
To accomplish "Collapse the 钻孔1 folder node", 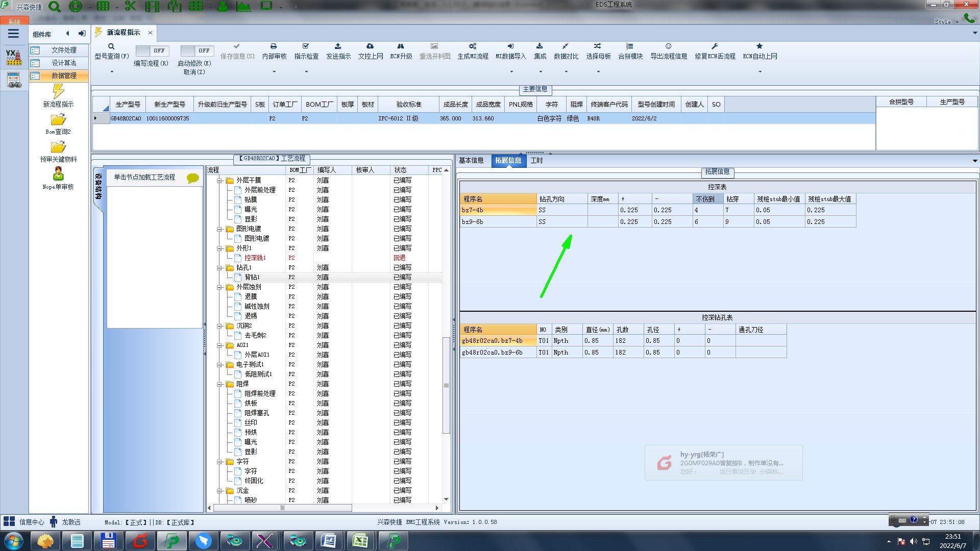I will [219, 268].
